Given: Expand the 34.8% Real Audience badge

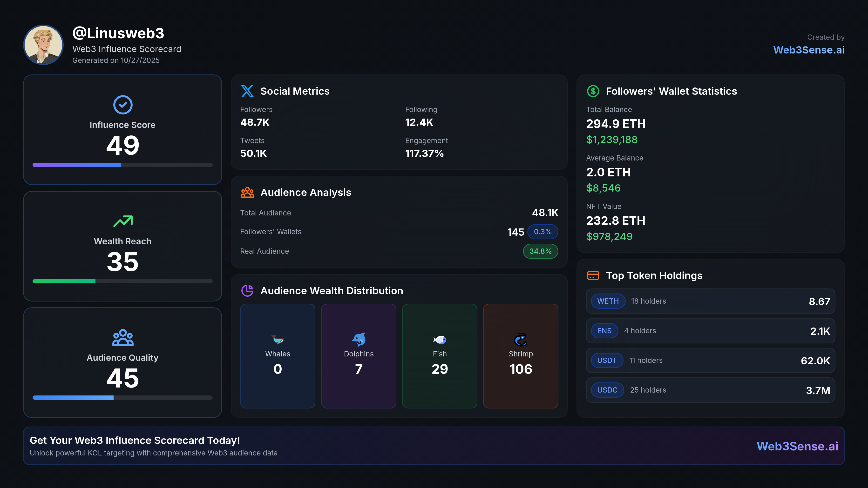Looking at the screenshot, I should [540, 251].
